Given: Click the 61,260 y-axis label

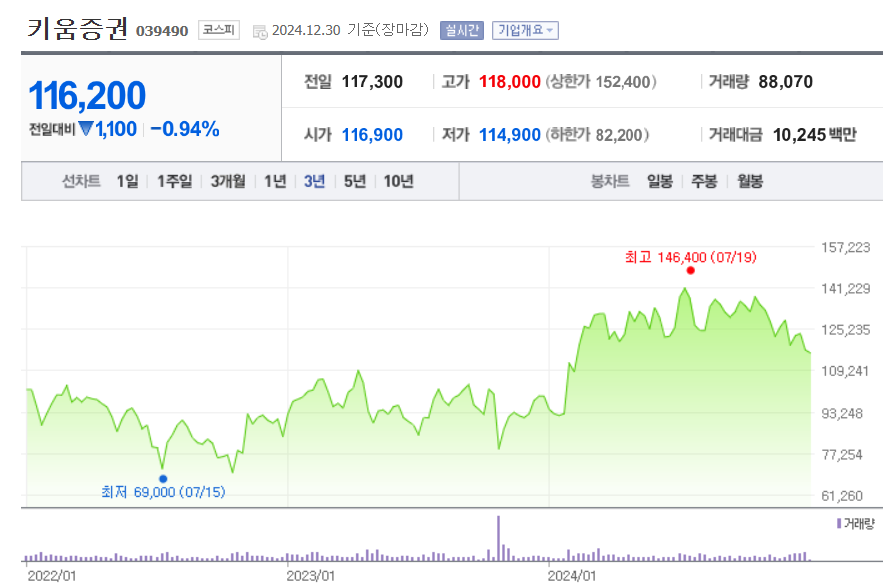Looking at the screenshot, I should (x=842, y=496).
